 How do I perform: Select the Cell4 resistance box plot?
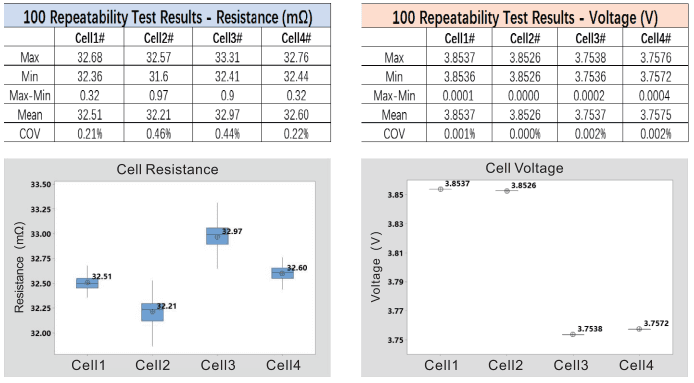click(x=282, y=273)
